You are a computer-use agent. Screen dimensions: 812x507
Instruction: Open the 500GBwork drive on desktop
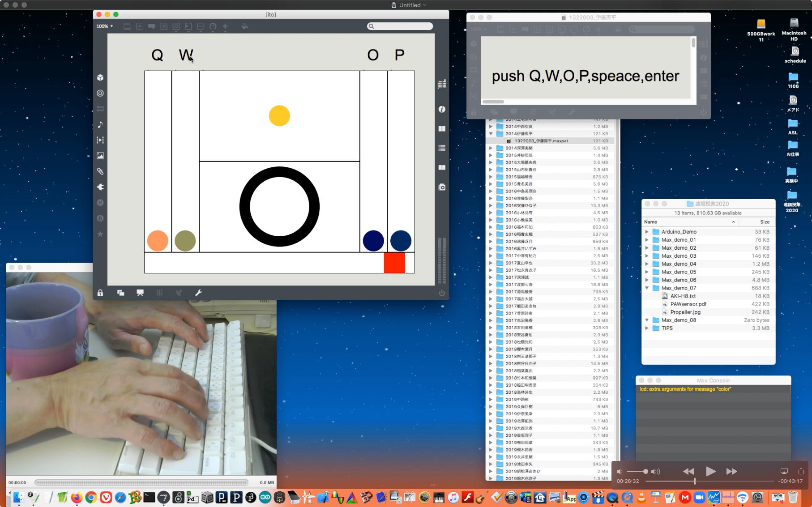[x=761, y=30]
